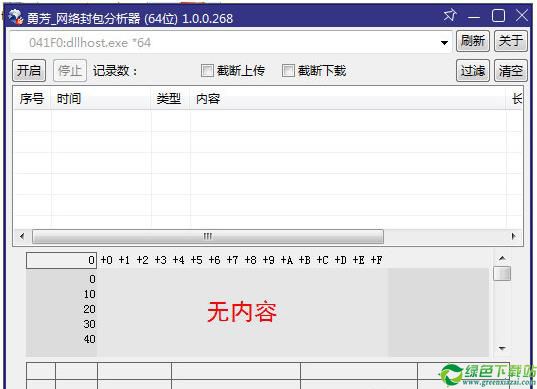Click the left arrow of horizontal scrollbar
The image size is (537, 389).
(22, 236)
